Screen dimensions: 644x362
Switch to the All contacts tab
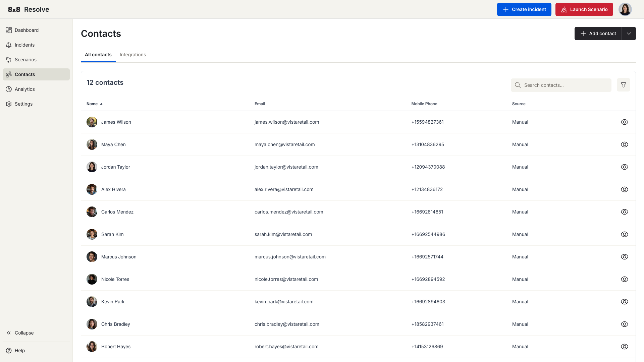98,55
